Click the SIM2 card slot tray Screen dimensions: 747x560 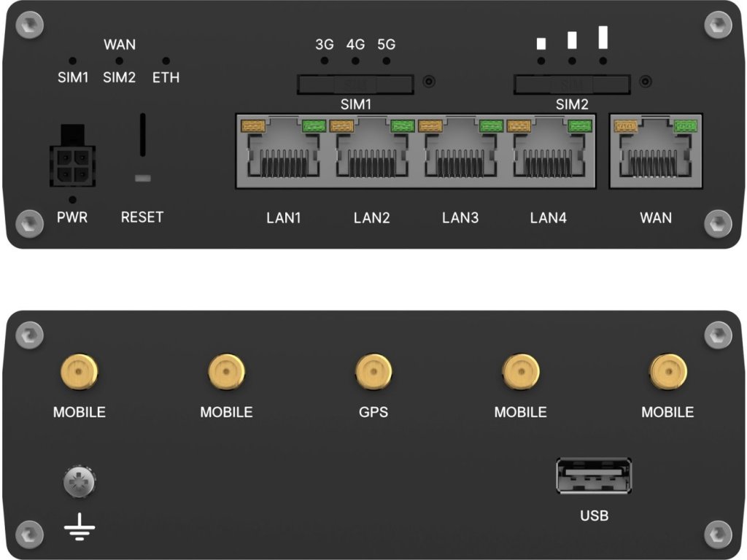(572, 85)
